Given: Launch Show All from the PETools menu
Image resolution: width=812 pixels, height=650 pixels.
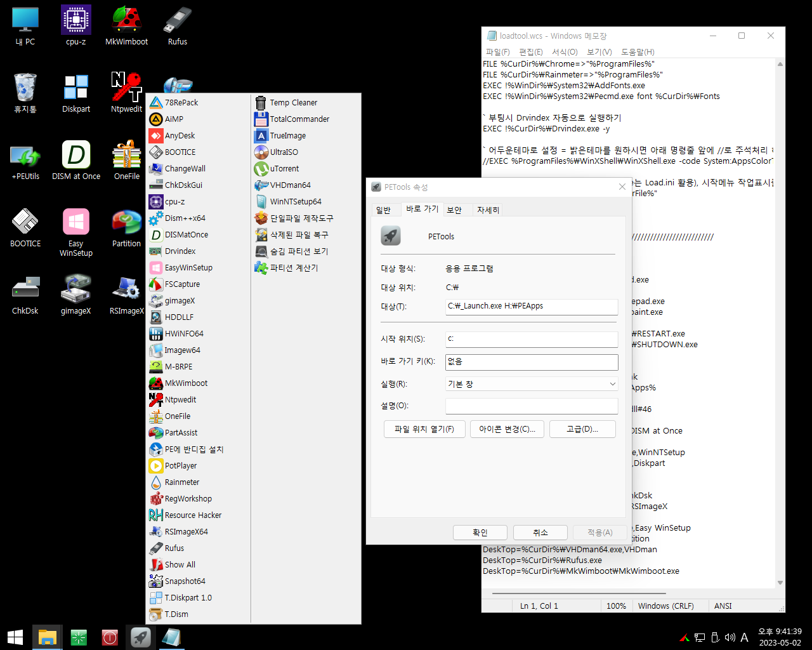Looking at the screenshot, I should 199,564.
